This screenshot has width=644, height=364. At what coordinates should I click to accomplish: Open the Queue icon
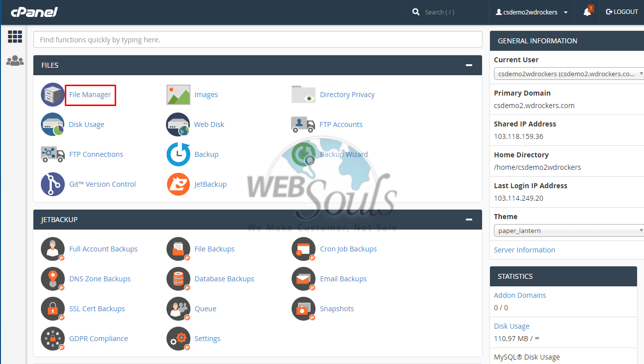[x=178, y=309]
